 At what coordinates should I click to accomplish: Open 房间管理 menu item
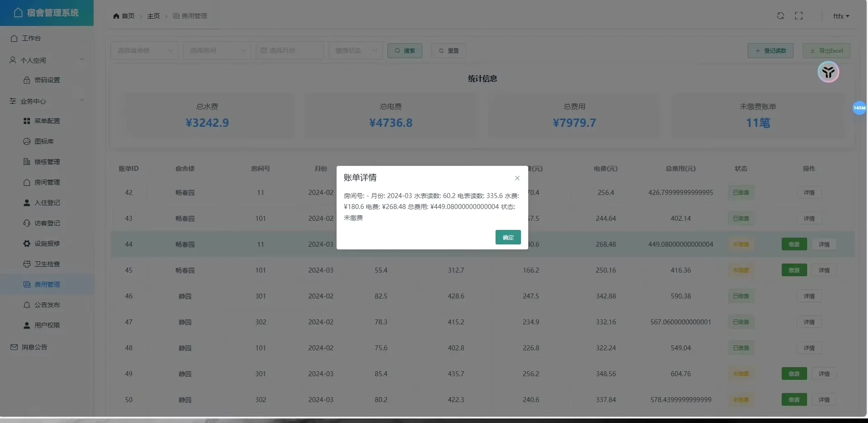tap(47, 182)
